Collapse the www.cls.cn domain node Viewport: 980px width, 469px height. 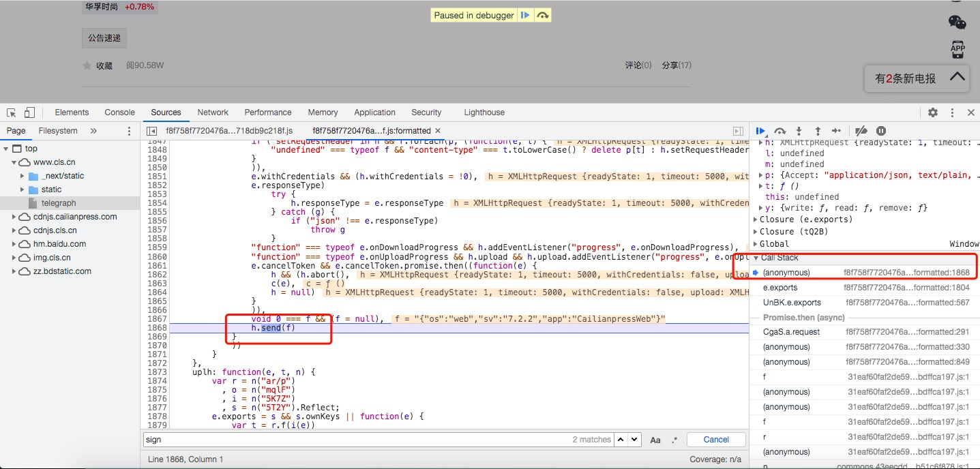click(x=14, y=162)
